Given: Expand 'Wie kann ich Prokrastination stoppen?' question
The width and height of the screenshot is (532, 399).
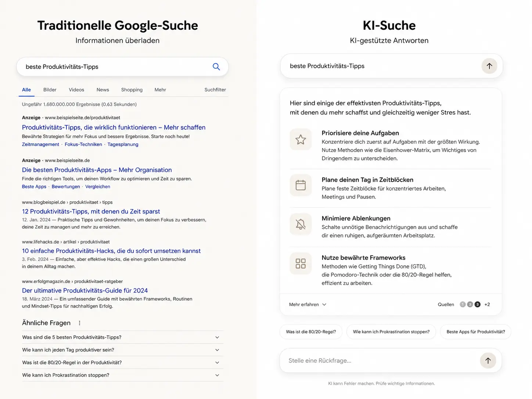Looking at the screenshot, I should click(123, 375).
